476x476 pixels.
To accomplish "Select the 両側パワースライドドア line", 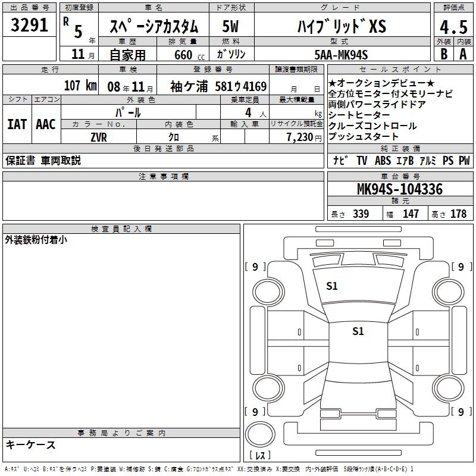I will coord(377,104).
